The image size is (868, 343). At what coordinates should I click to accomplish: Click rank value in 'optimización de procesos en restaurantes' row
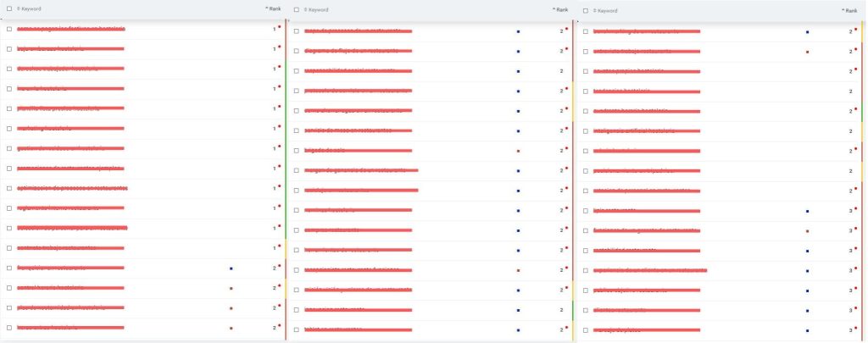(275, 189)
